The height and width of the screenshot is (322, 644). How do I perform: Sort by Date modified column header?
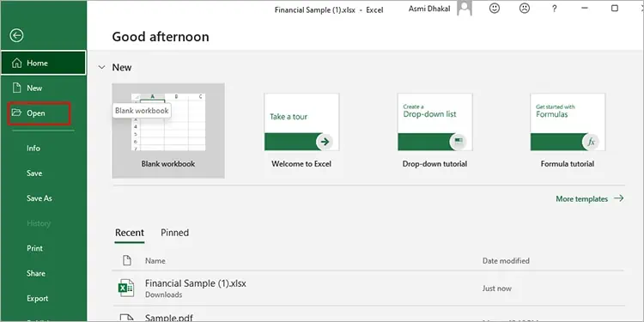click(506, 261)
